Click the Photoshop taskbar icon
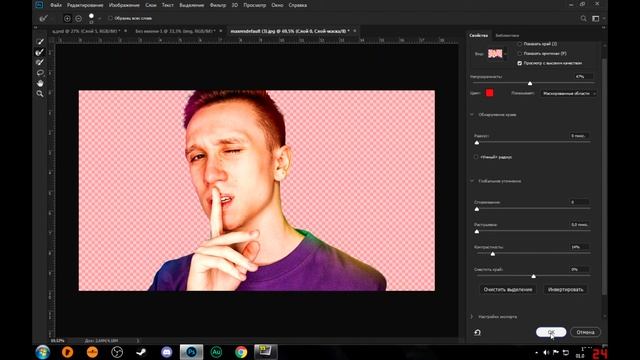 [x=191, y=352]
